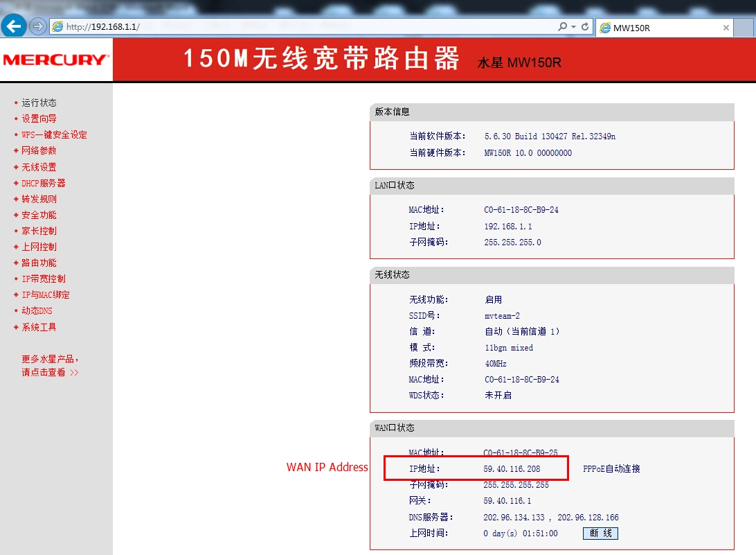Open 运行状态 in the sidebar
756x555 pixels.
tap(39, 103)
